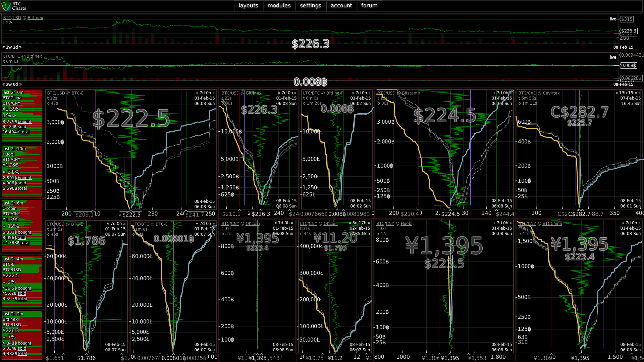Open BTC/USD pair link in top strip chart
Screen dimensions: 644x362
tap(12, 18)
